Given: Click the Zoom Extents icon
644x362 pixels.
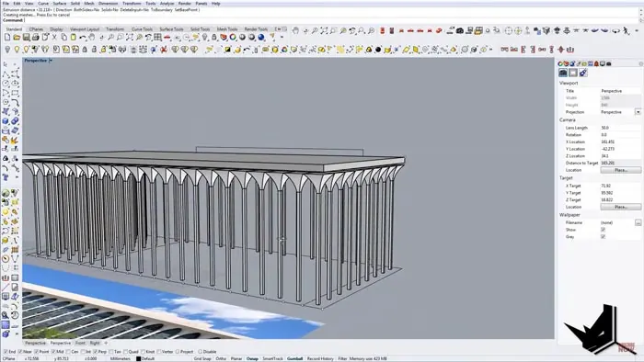Looking at the screenshot, I should click(130, 38).
